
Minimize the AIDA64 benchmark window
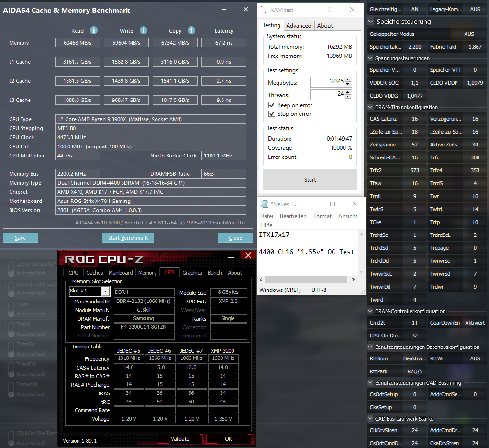[x=224, y=10]
